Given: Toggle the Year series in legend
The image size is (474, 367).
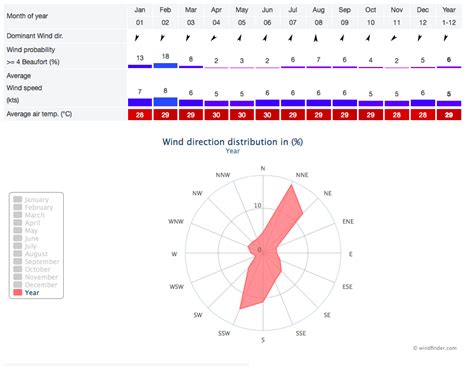Looking at the screenshot, I should point(26,292).
